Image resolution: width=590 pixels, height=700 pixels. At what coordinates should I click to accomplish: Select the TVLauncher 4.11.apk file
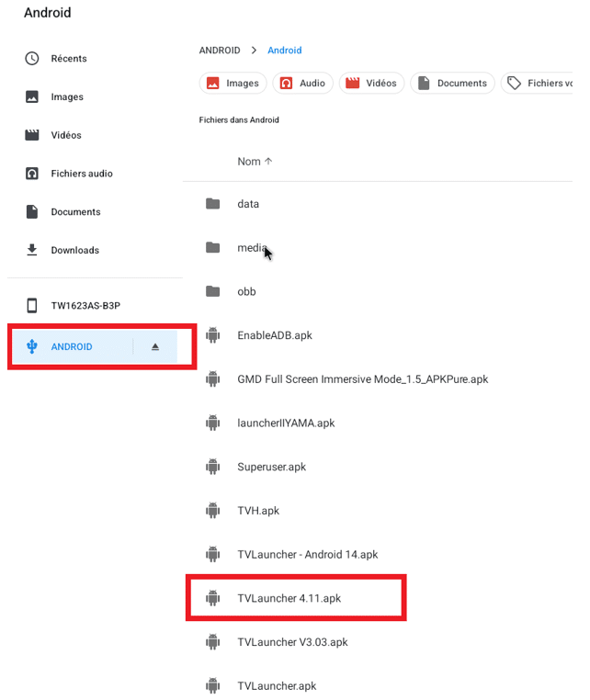point(289,598)
